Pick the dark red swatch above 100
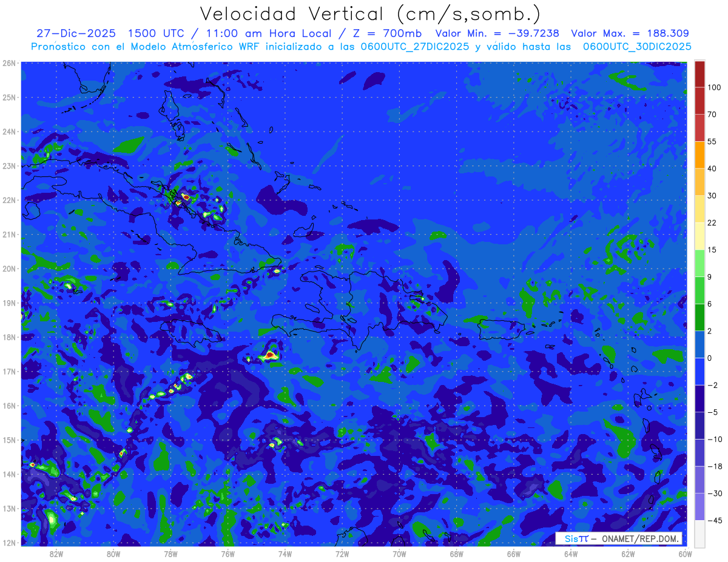The width and height of the screenshot is (728, 562). pos(699,75)
